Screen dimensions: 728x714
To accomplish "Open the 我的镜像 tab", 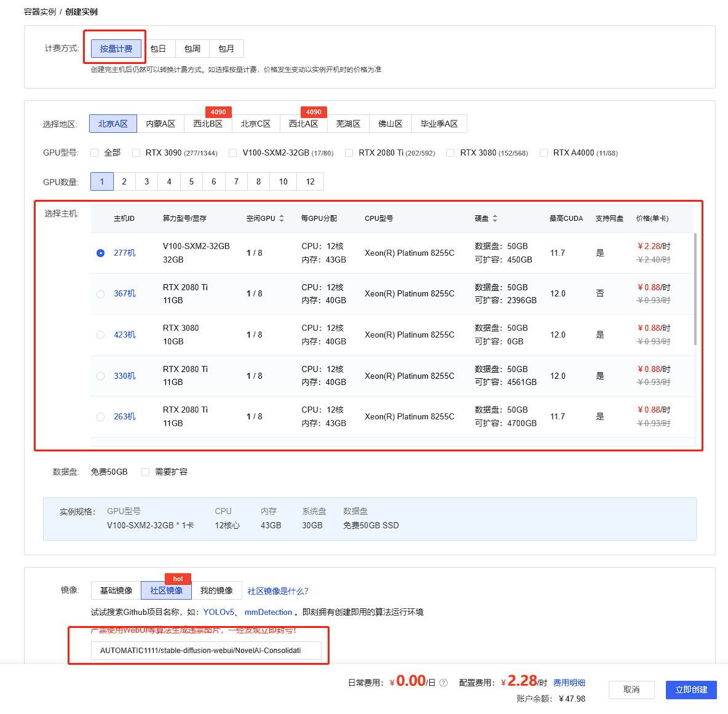I will [x=216, y=590].
